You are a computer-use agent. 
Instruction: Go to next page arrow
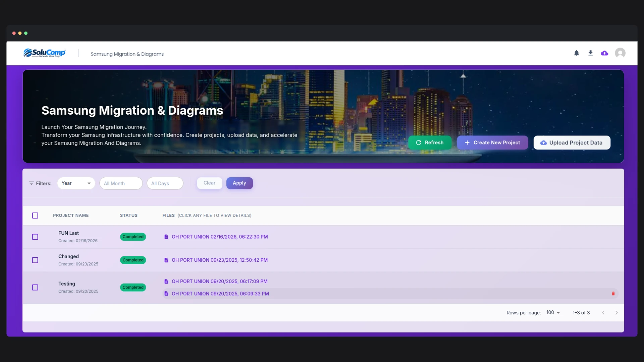click(616, 313)
